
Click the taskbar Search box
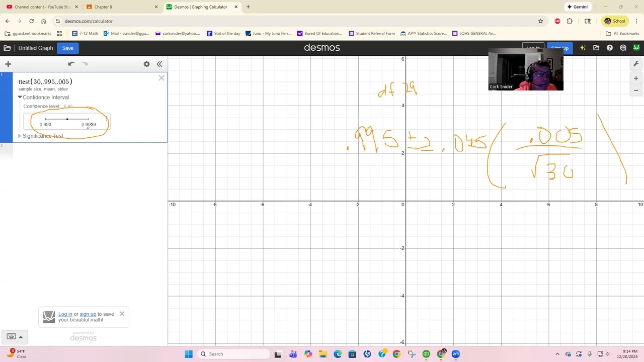tap(234, 354)
